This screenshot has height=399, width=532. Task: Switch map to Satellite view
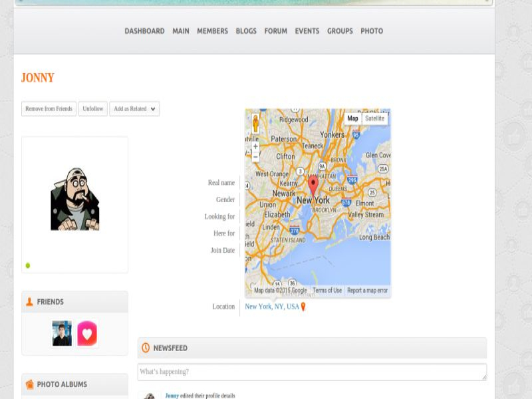pyautogui.click(x=374, y=118)
